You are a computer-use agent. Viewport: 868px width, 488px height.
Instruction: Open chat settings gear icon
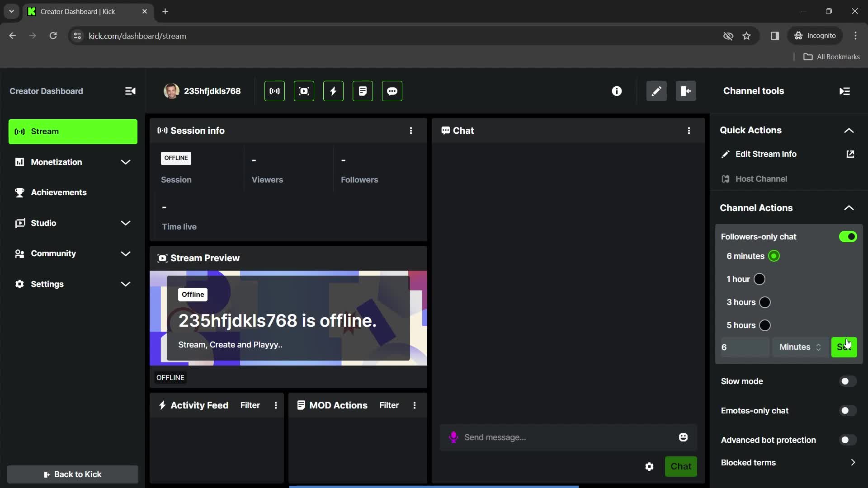tap(649, 466)
